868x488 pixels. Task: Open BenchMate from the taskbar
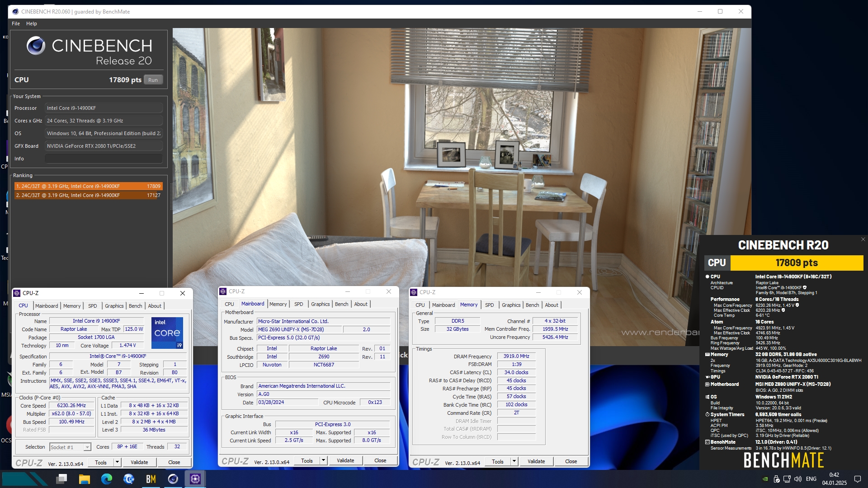pyautogui.click(x=151, y=479)
